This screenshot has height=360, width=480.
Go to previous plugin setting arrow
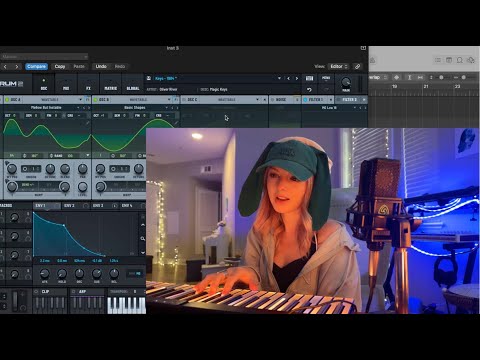[x=5, y=67]
